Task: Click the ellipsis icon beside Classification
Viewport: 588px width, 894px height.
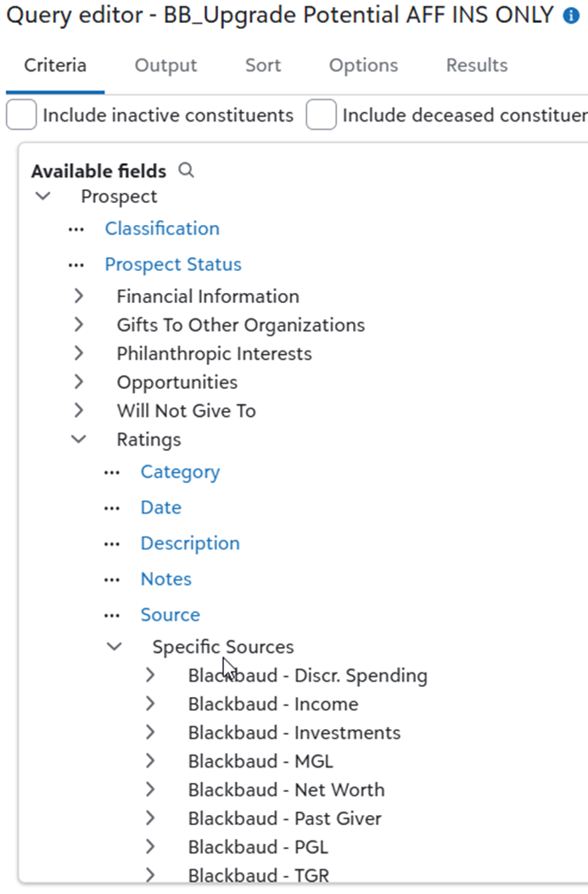Action: click(76, 229)
